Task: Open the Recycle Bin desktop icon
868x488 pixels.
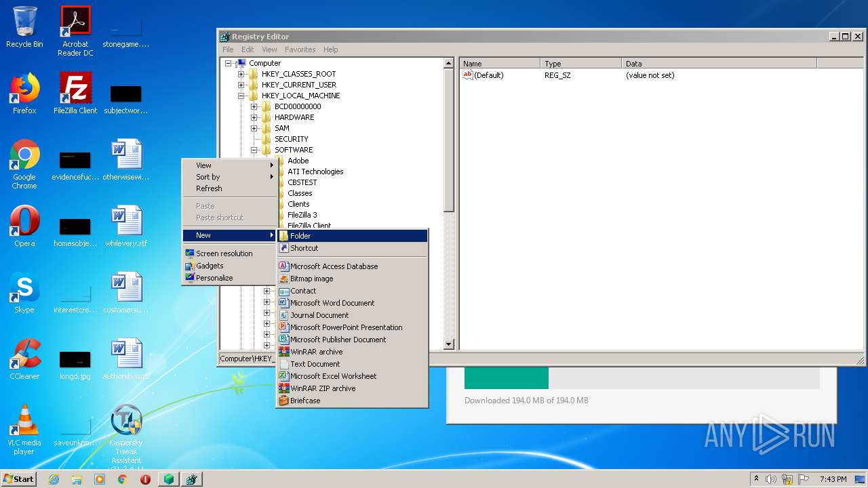Action: pyautogui.click(x=24, y=27)
